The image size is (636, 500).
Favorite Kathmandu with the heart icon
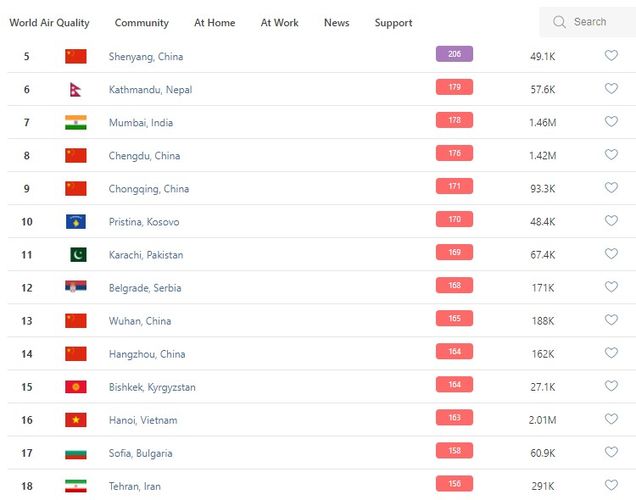611,89
